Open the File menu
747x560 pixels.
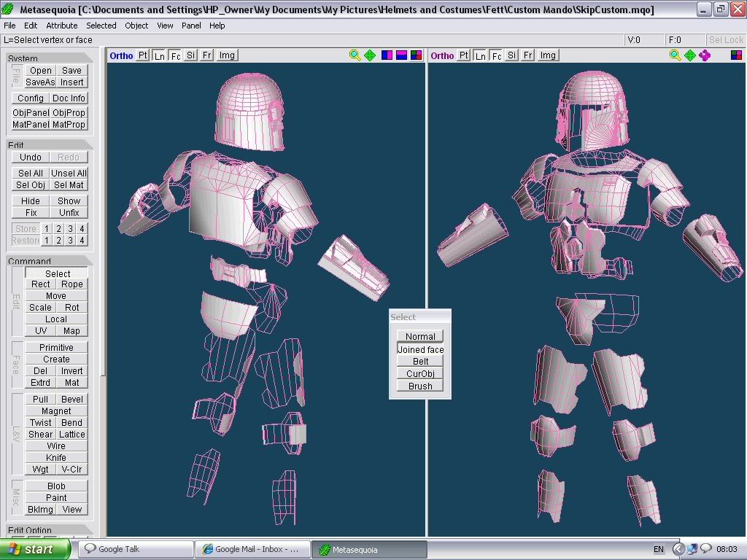click(x=9, y=26)
